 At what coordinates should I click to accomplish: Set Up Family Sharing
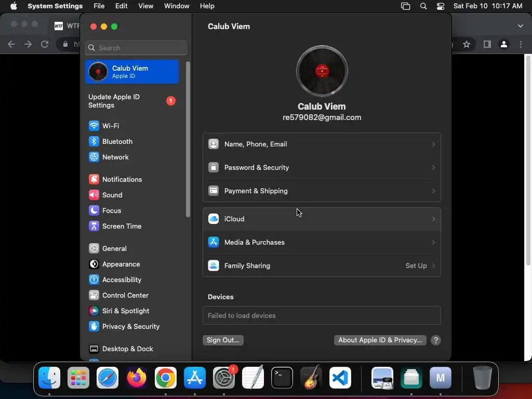322,266
